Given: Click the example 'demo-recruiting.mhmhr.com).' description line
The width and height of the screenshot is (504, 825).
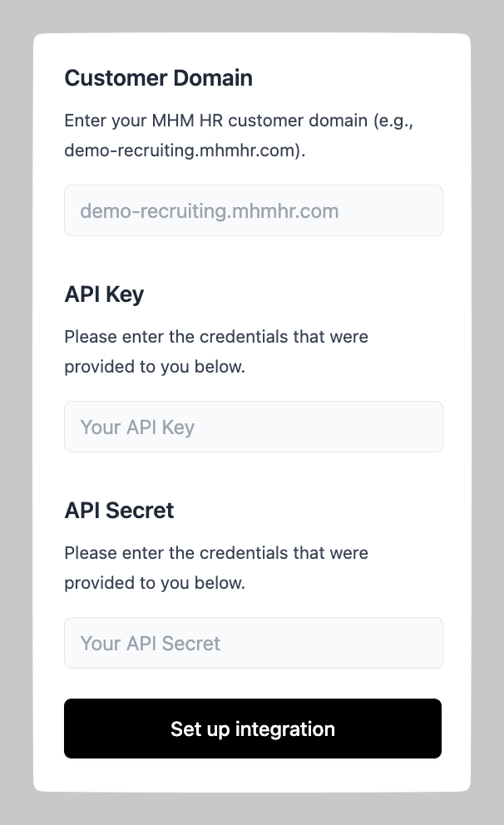Looking at the screenshot, I should tap(185, 152).
